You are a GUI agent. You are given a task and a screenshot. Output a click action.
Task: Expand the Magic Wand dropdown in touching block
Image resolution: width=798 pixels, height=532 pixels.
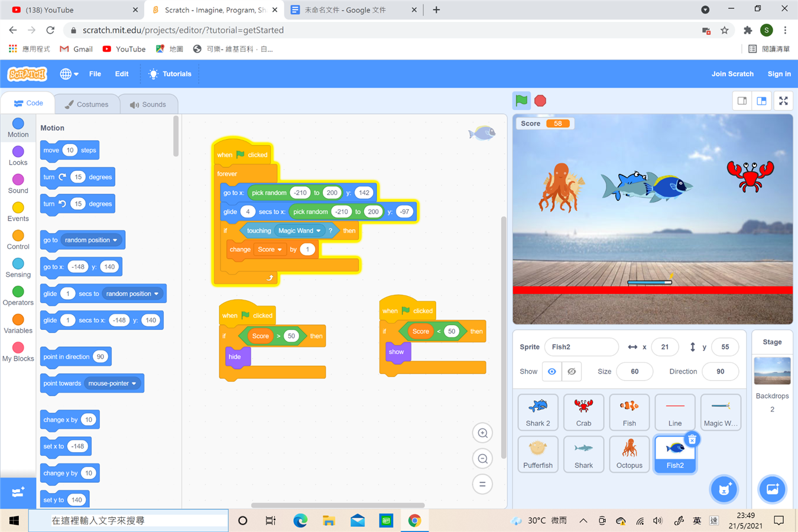coord(319,231)
